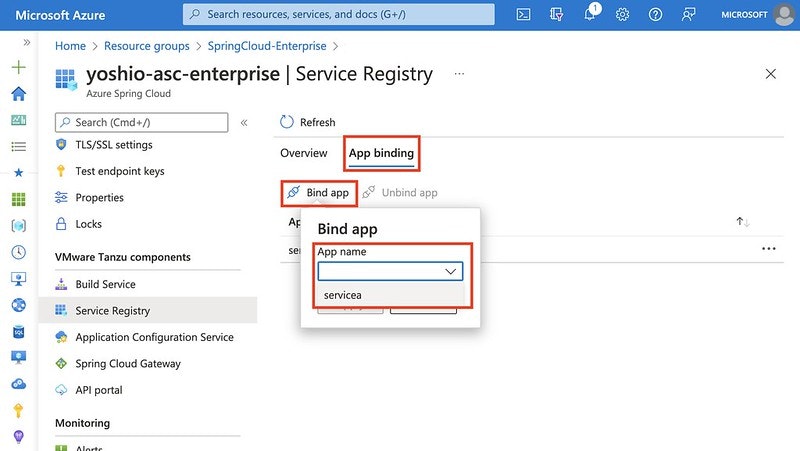The width and height of the screenshot is (800, 451).
Task: Go to Home icon in sidebar
Action: [x=19, y=94]
